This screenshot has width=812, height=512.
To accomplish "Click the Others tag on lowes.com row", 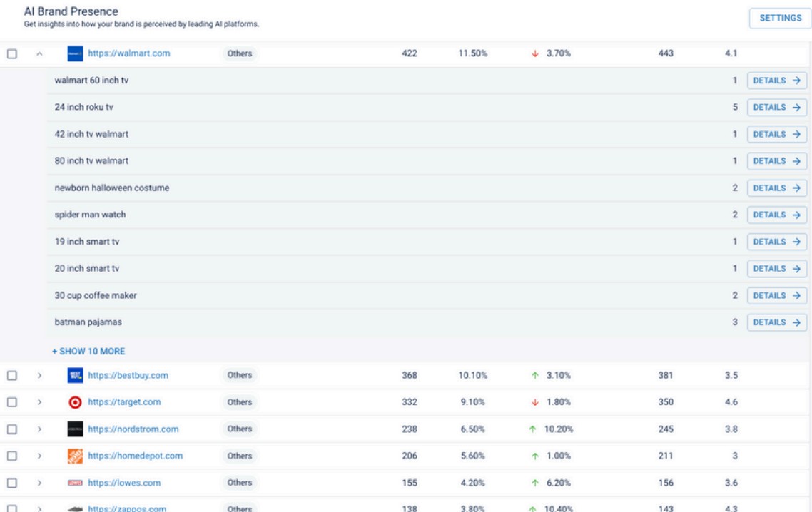I will [239, 483].
